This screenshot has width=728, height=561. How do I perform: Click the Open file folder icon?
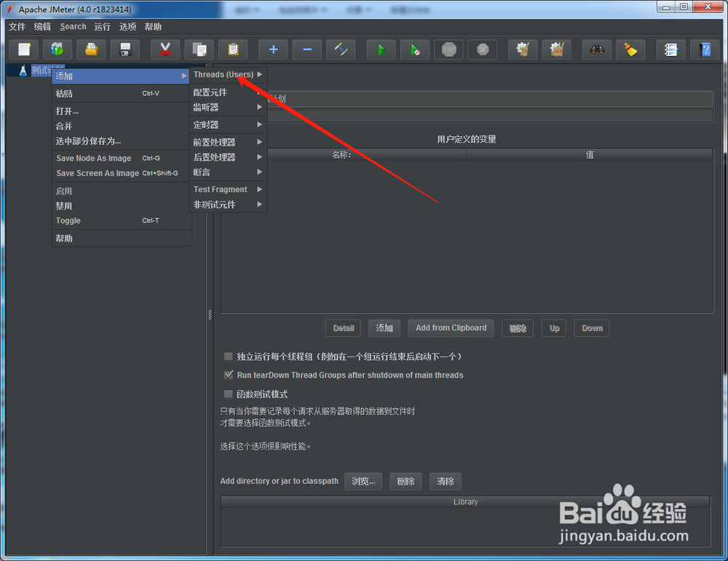point(92,49)
